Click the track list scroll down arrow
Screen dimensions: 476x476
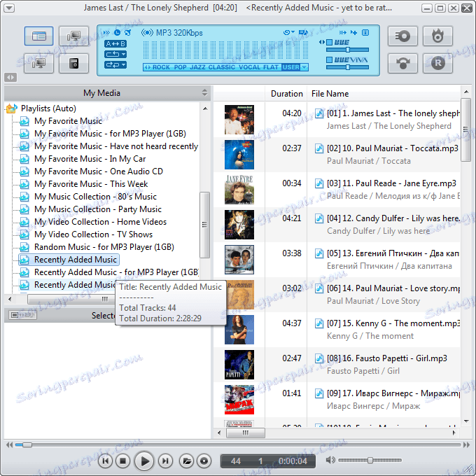[x=466, y=421]
